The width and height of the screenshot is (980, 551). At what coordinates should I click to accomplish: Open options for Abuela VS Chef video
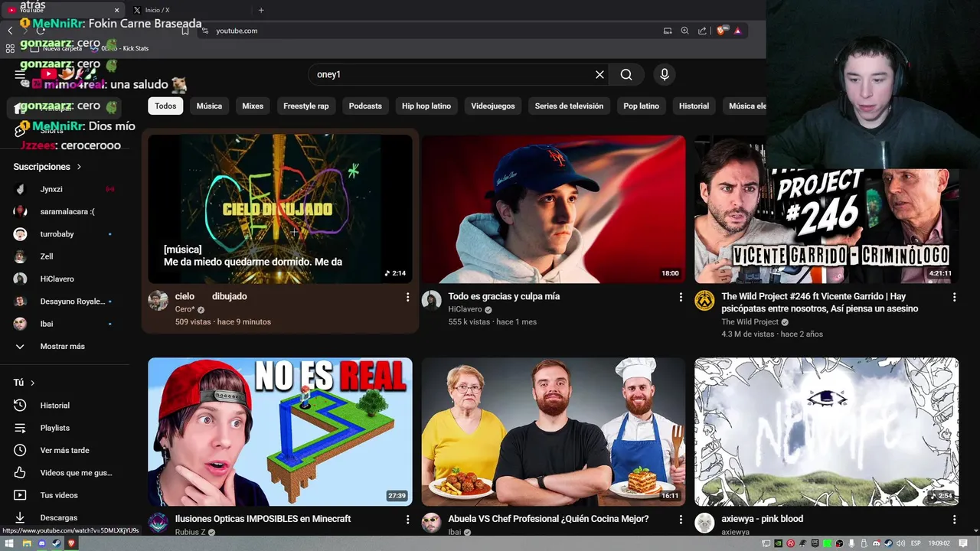pos(681,520)
